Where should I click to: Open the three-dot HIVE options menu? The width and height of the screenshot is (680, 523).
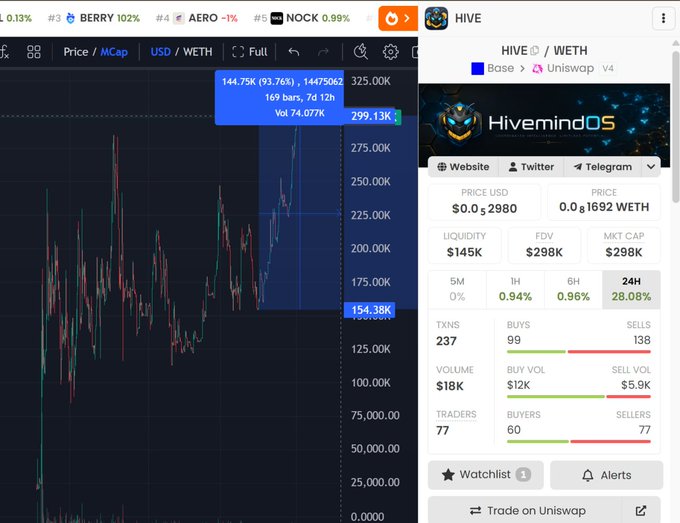click(663, 18)
